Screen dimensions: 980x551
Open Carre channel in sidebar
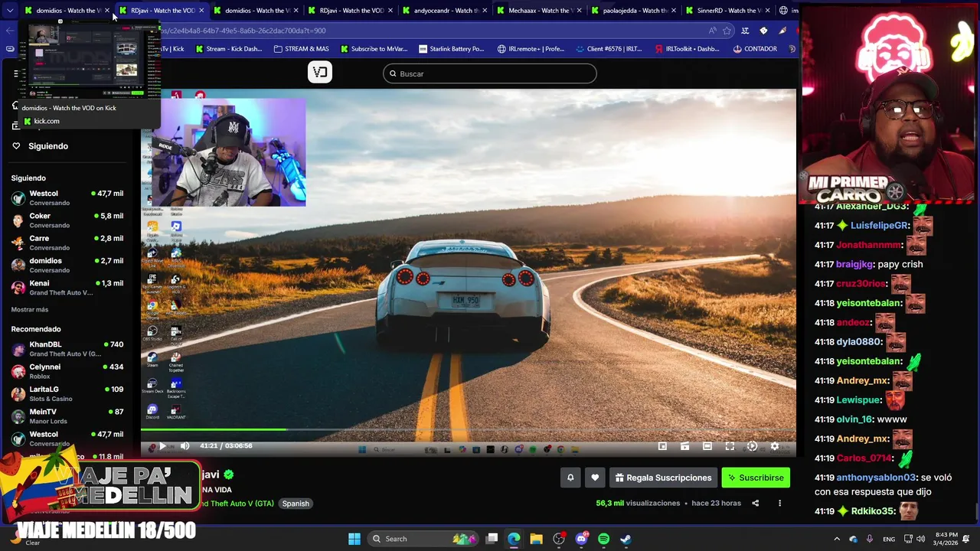67,243
